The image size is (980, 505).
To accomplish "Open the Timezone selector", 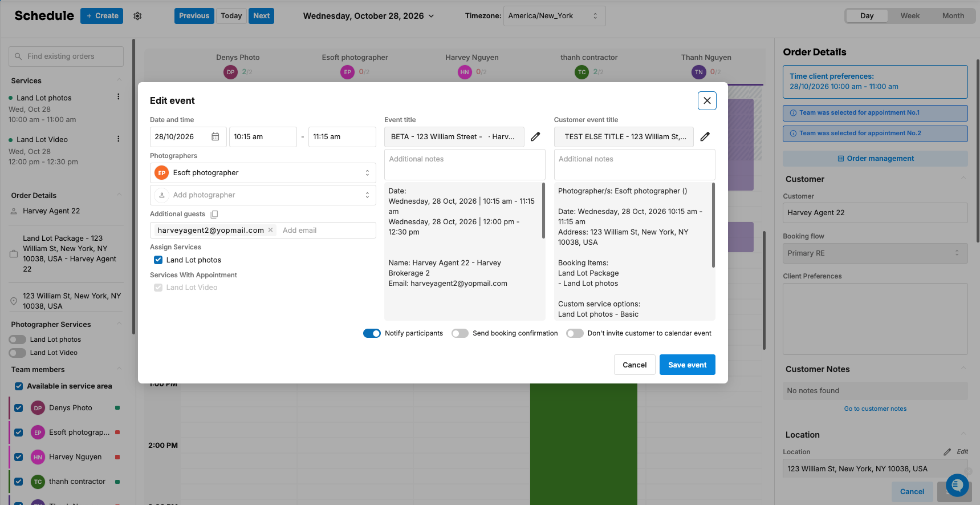I will [554, 16].
